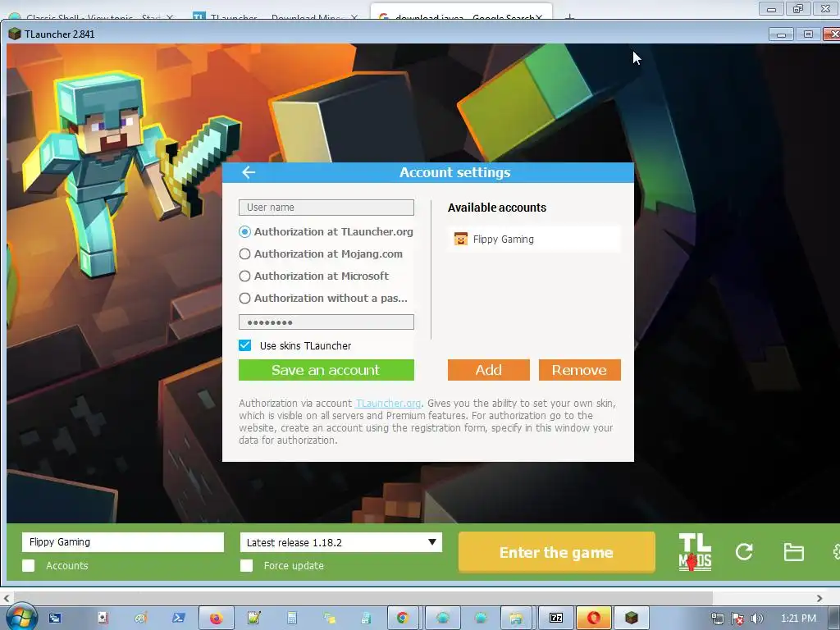Click the taskbar clock showing 1:21 PM
The height and width of the screenshot is (630, 840).
click(798, 619)
